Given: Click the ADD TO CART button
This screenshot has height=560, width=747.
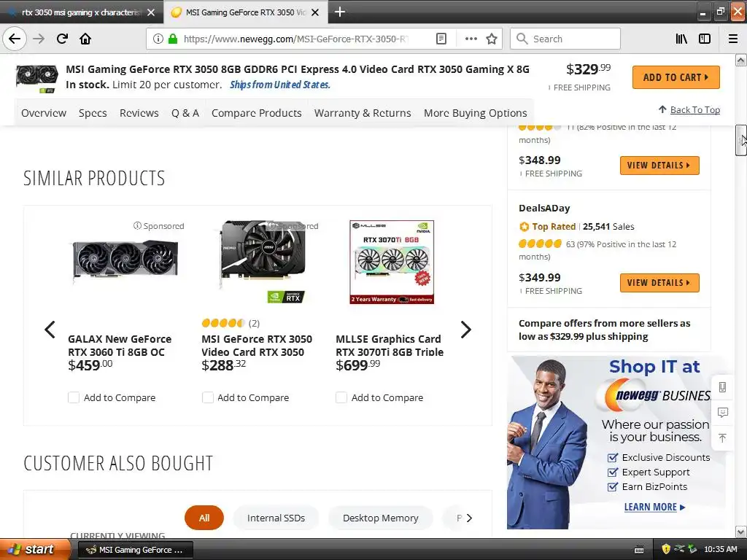Looking at the screenshot, I should point(676,77).
